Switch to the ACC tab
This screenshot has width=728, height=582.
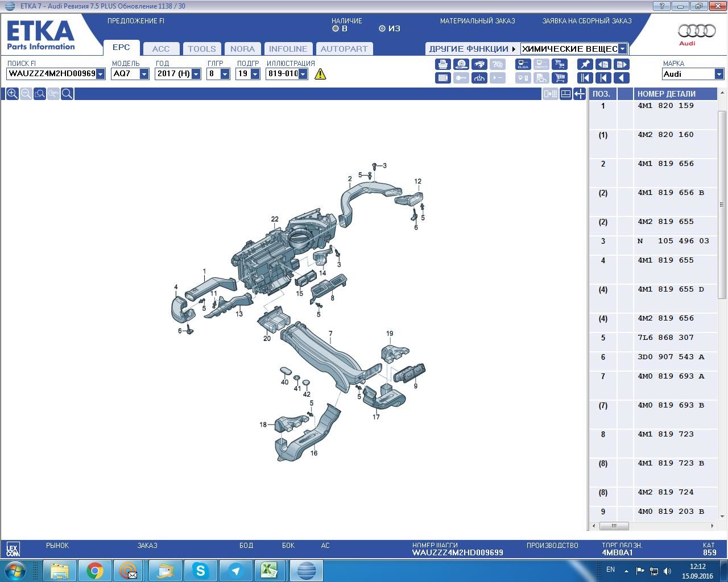point(161,49)
